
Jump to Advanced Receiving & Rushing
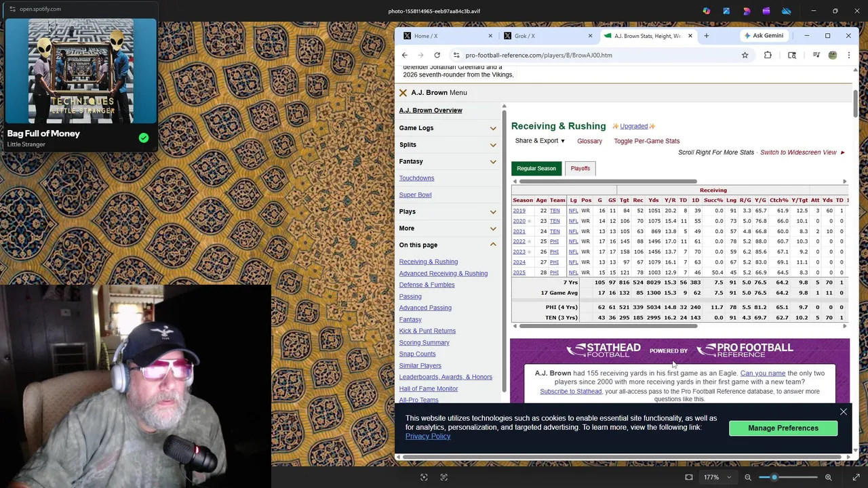(x=443, y=273)
